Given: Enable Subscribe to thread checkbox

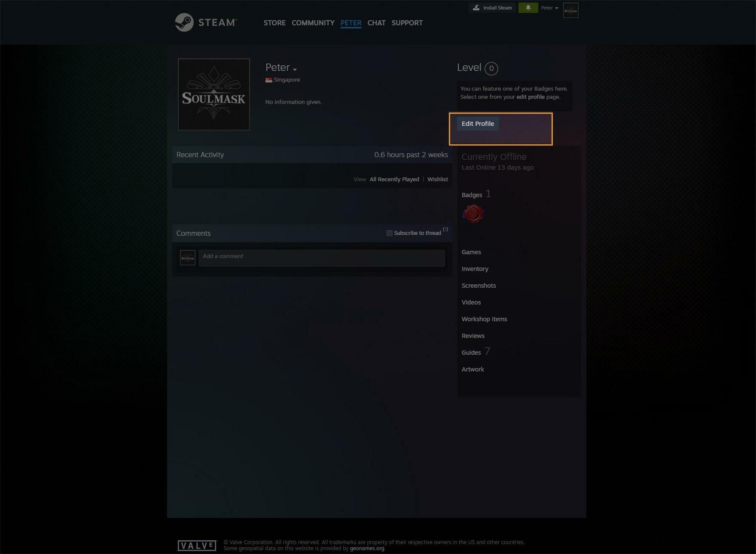Looking at the screenshot, I should click(390, 233).
